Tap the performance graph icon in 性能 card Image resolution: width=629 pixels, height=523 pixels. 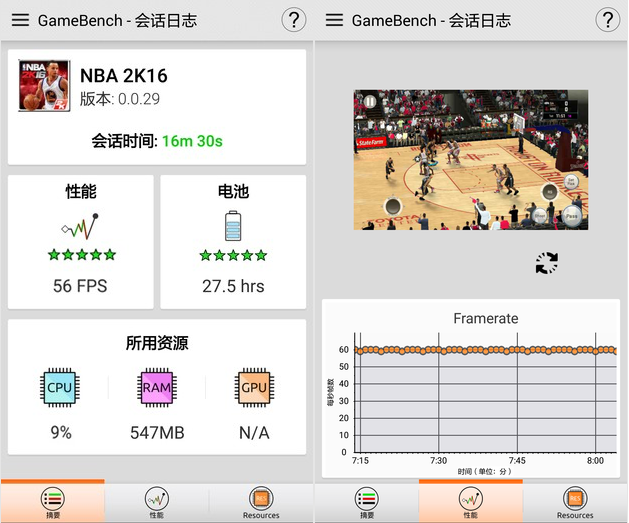point(80,227)
